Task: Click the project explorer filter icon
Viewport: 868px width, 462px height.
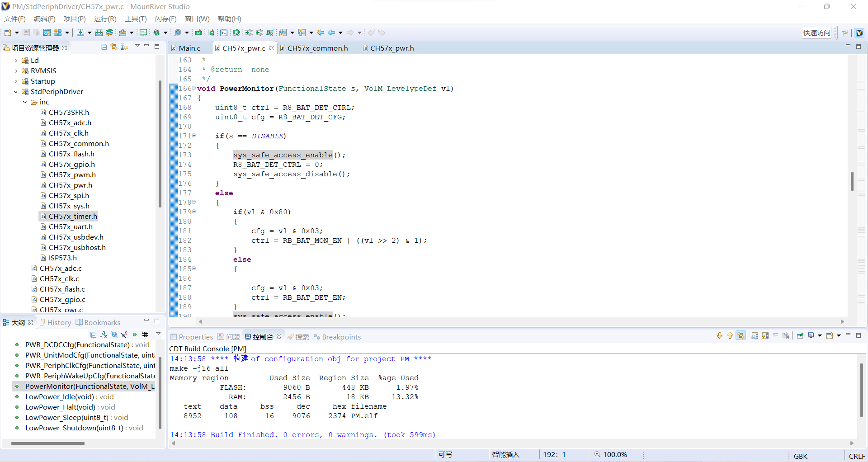Action: [124, 47]
